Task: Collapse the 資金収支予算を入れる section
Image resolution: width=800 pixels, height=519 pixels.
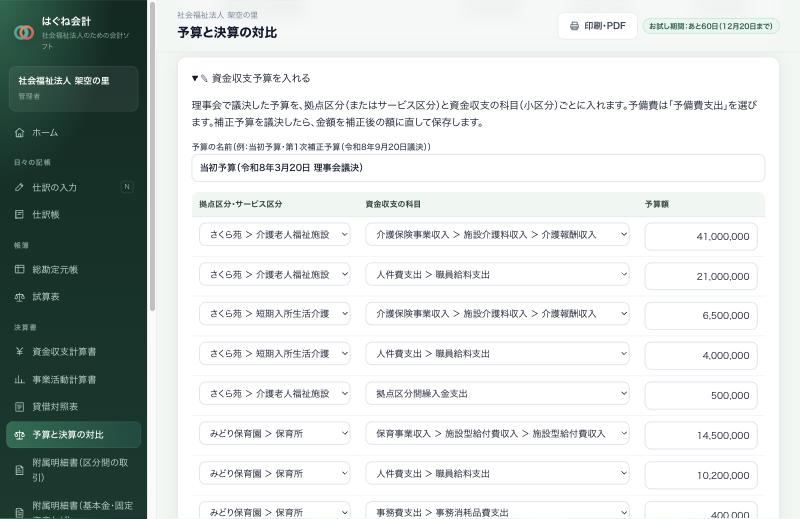Action: click(x=251, y=78)
